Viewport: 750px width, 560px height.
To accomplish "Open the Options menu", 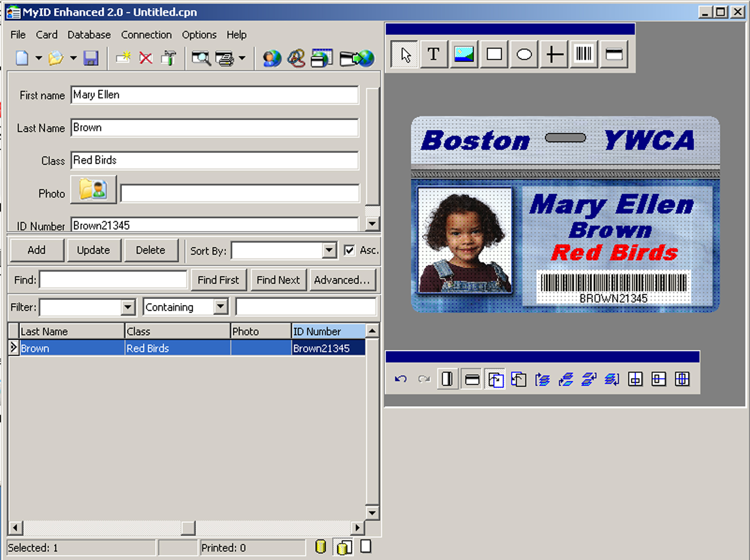I will [x=199, y=35].
